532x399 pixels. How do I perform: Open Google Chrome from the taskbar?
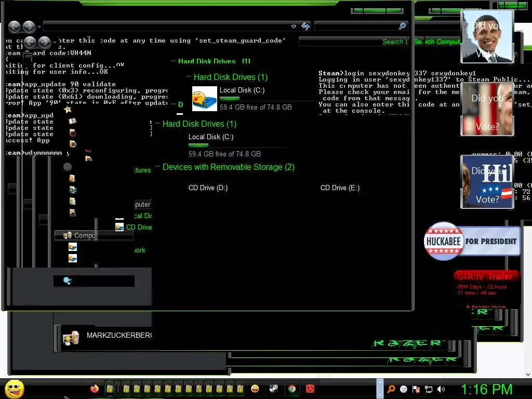(292, 389)
